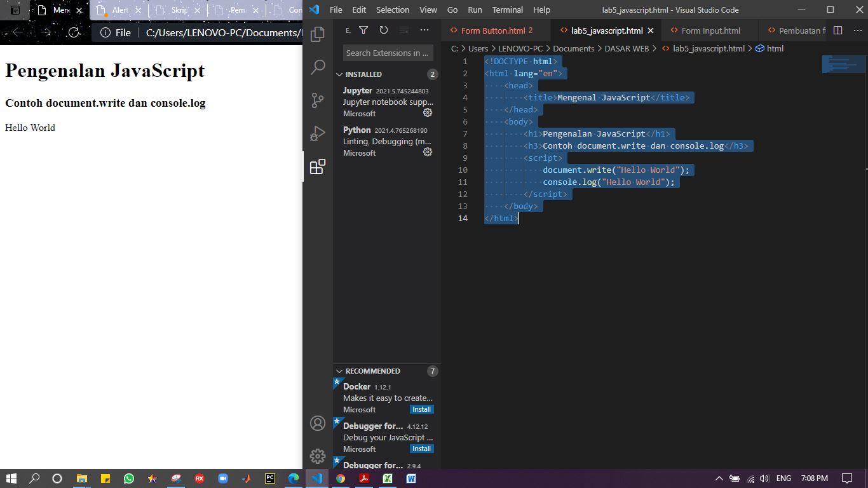868x488 pixels.
Task: Open the Search view
Action: (317, 67)
